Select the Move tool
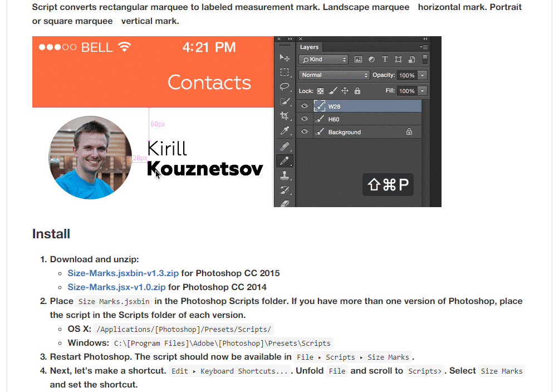The height and width of the screenshot is (392, 559). pos(285,58)
